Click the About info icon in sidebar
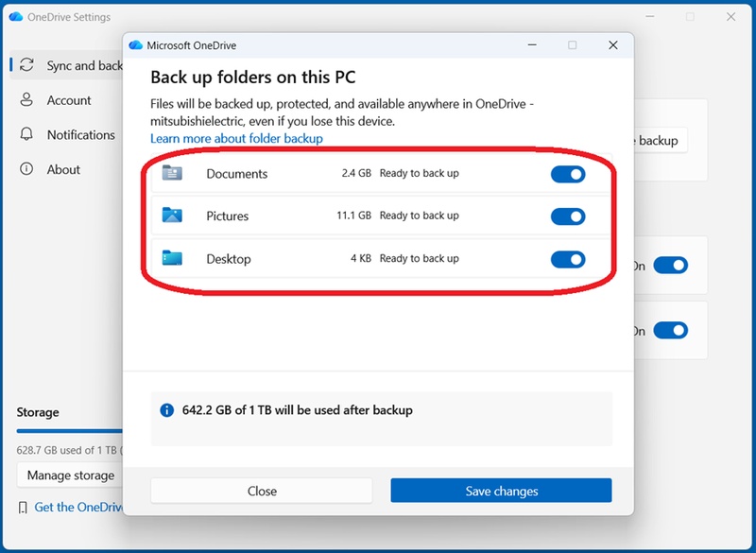The width and height of the screenshot is (756, 553). coord(26,169)
